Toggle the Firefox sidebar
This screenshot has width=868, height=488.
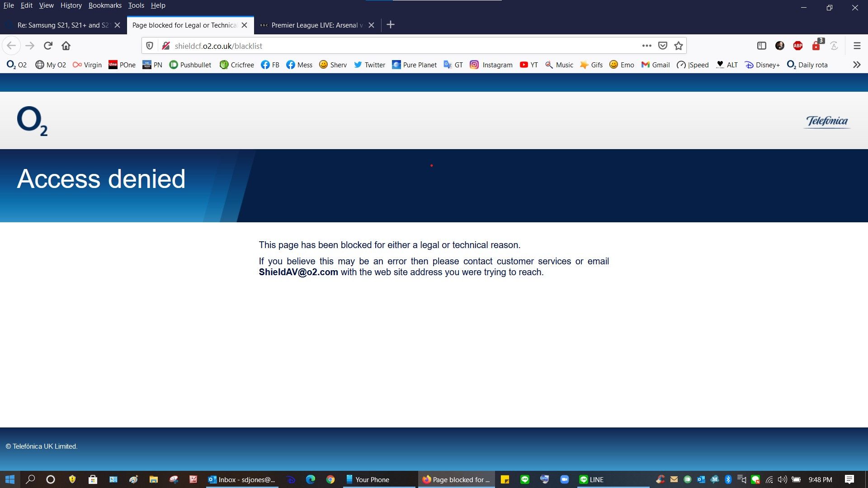point(761,46)
